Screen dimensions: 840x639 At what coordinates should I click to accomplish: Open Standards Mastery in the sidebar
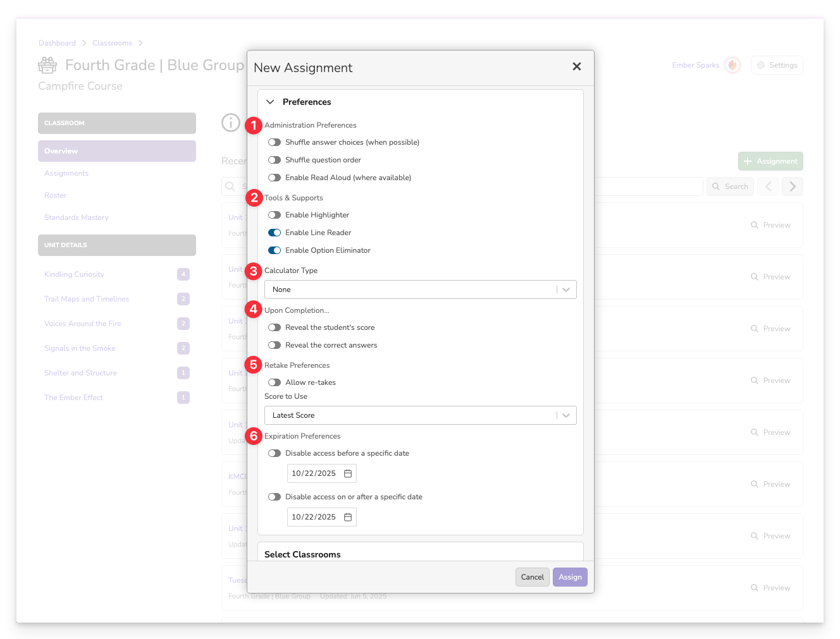[x=77, y=217]
